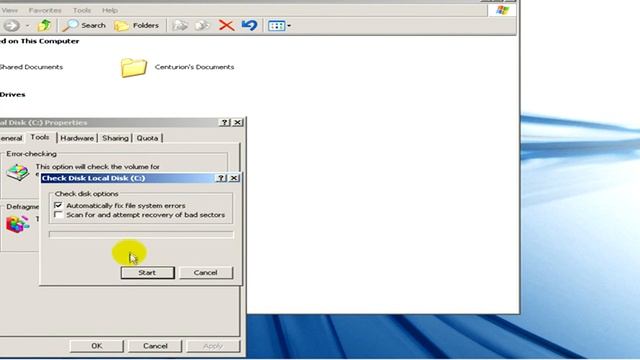Switch to the Quota tab
The width and height of the screenshot is (640, 360).
tap(147, 138)
